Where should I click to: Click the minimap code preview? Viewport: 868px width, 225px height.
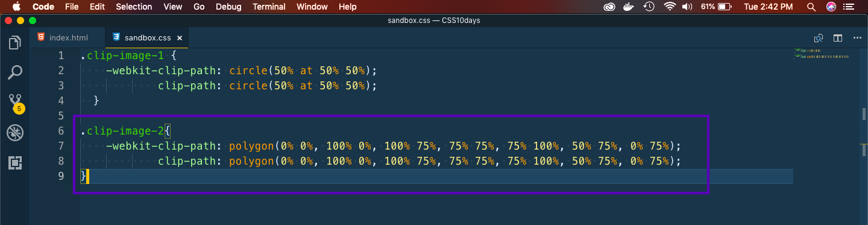821,54
